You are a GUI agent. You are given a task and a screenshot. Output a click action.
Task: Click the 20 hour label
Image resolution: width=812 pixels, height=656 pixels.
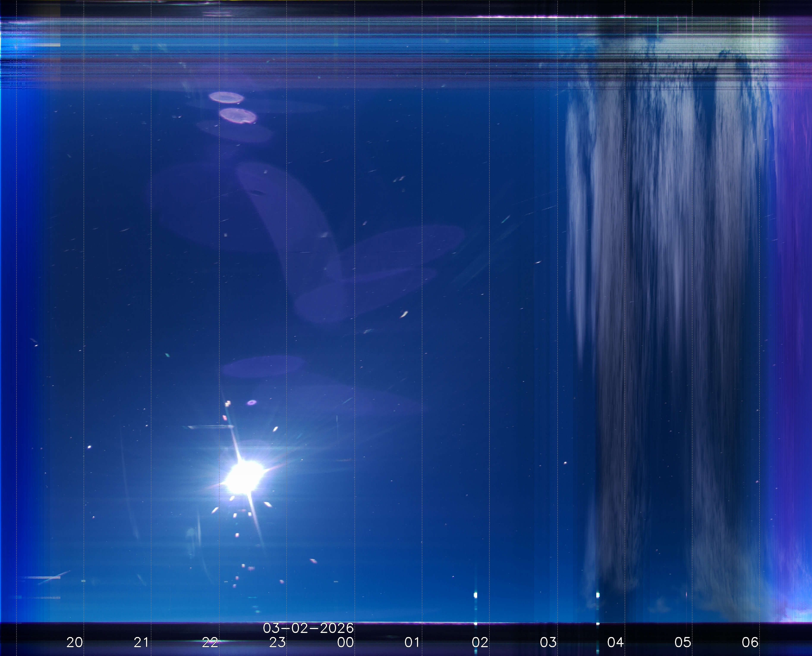pos(74,642)
